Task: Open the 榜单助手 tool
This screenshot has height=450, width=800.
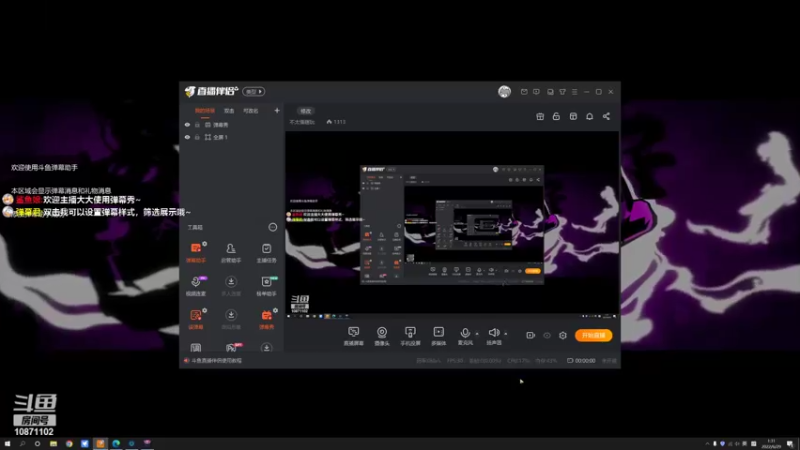Action: click(x=266, y=286)
